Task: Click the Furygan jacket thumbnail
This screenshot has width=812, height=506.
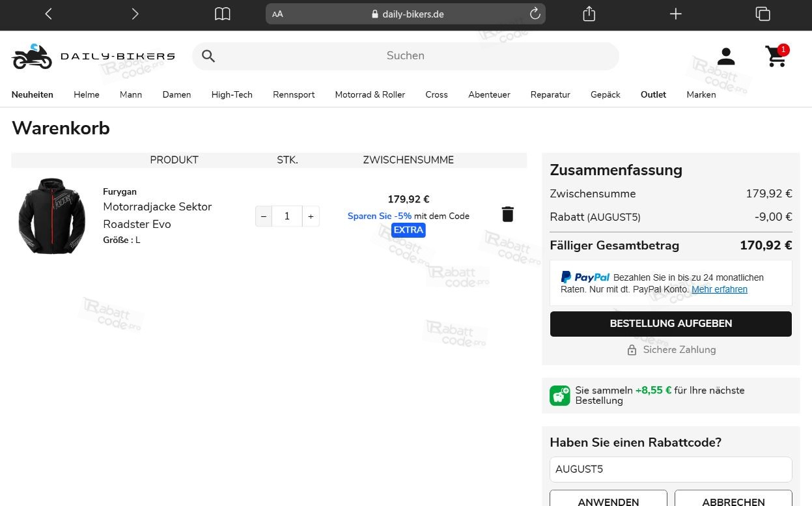Action: click(x=52, y=216)
